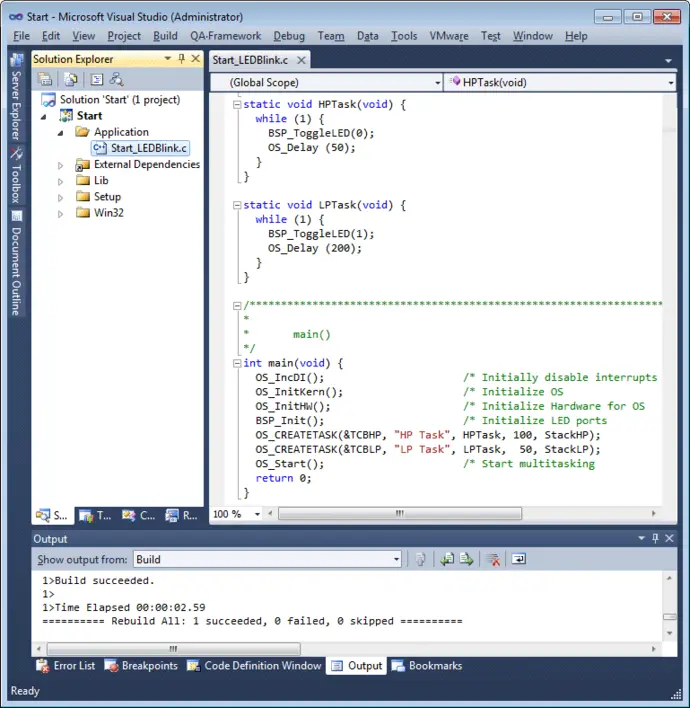Click View Class Diagram icon in Solution Explorer

pyautogui.click(x=117, y=80)
